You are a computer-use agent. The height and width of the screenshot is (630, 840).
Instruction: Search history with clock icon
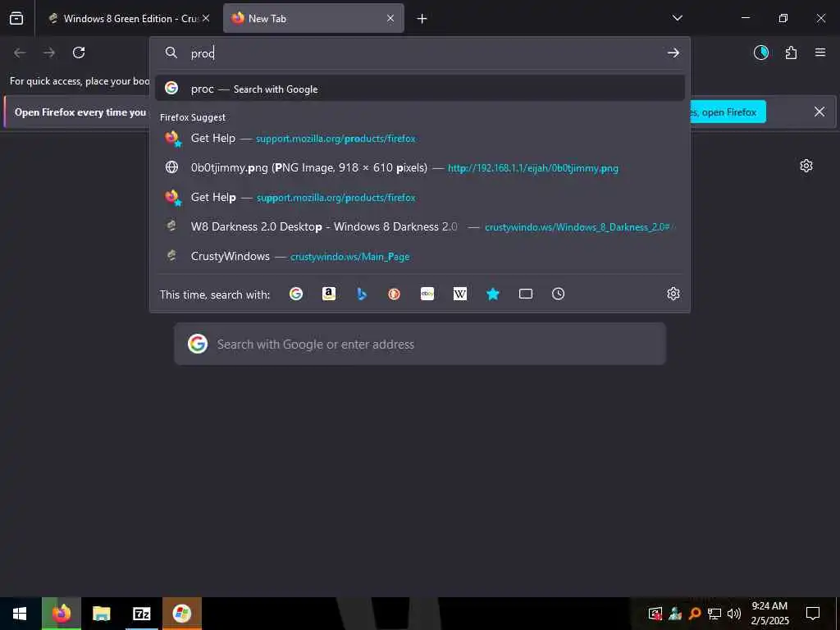tap(558, 294)
